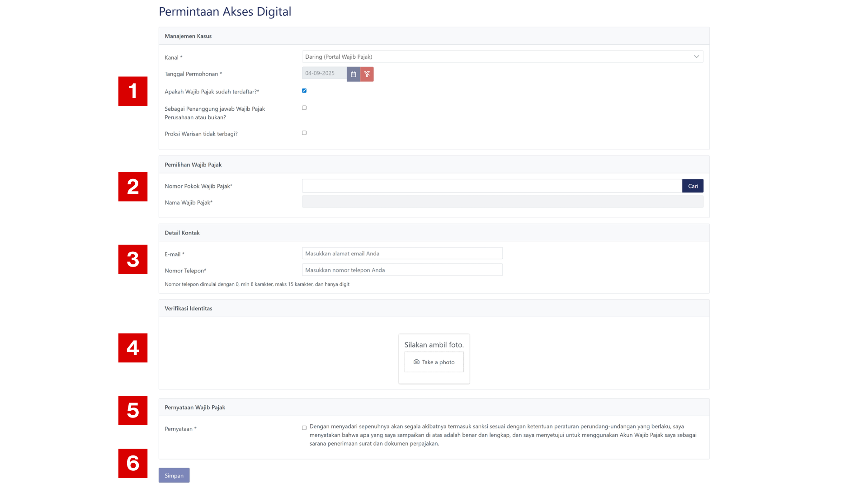The width and height of the screenshot is (868, 488).
Task: Click the Simpan save button
Action: (174, 475)
